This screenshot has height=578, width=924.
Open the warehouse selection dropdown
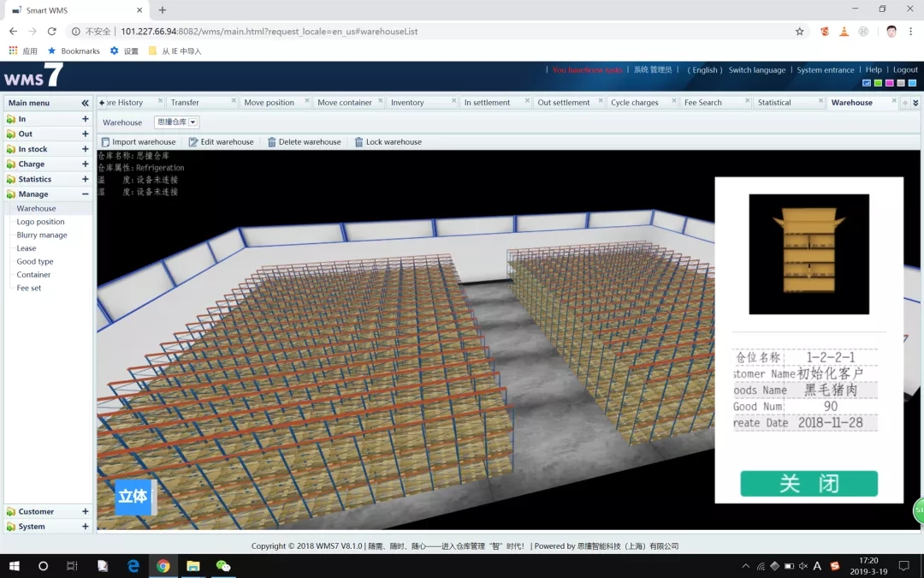click(x=193, y=122)
